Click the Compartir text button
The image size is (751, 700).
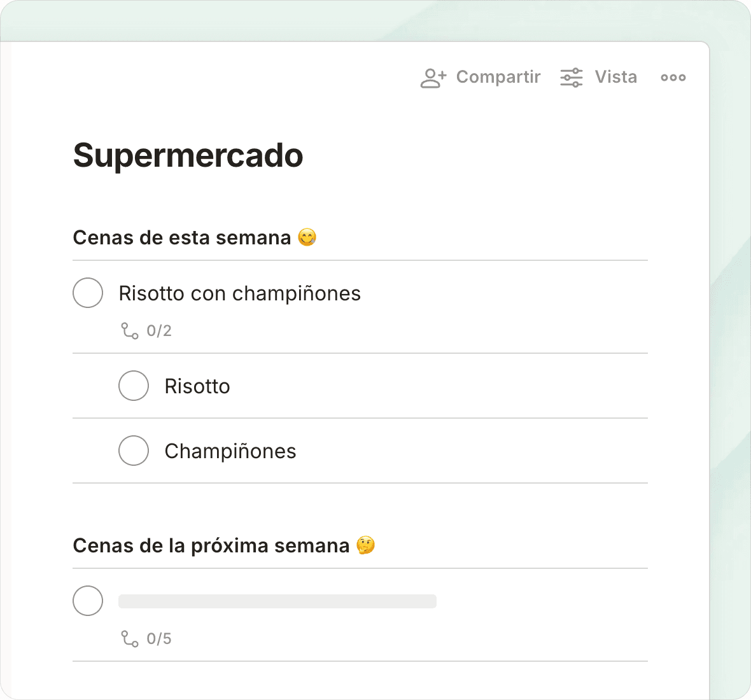click(498, 77)
